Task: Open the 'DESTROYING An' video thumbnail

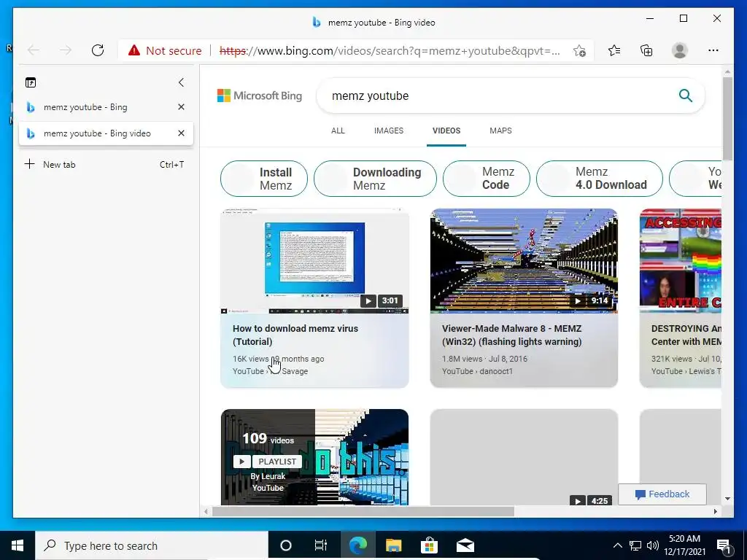Action: [x=681, y=261]
